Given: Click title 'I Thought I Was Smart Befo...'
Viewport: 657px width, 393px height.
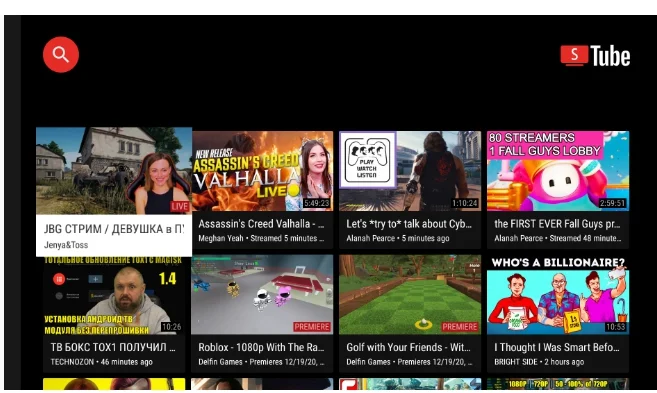Looking at the screenshot, I should [557, 347].
